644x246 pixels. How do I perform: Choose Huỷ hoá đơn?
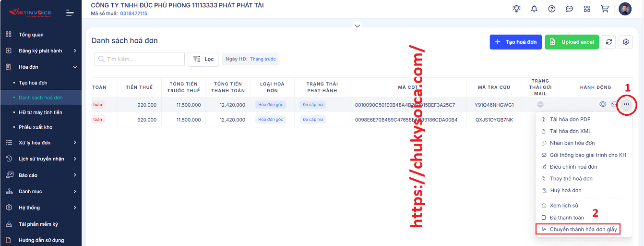click(x=584, y=190)
